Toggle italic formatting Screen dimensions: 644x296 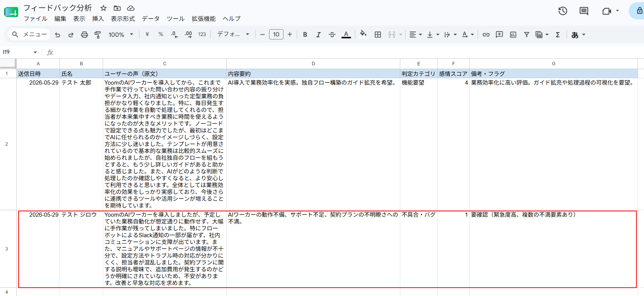pos(318,35)
